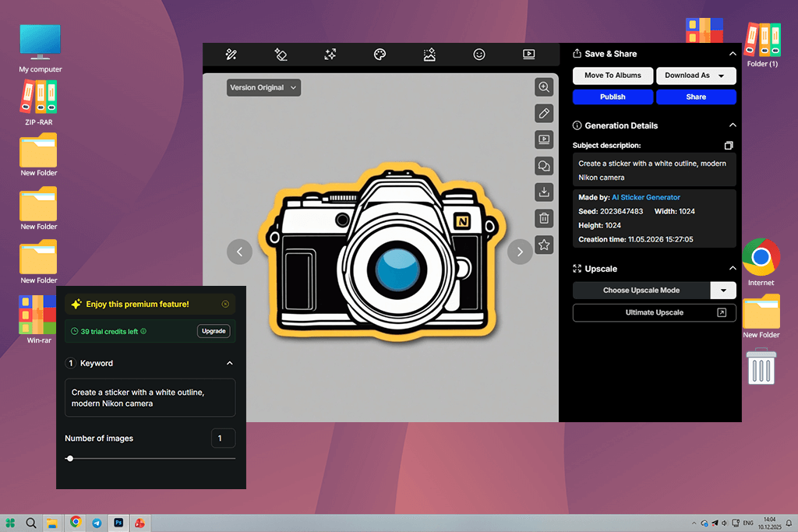The image size is (798, 532).
Task: Dismiss the premium feature banner
Action: pos(225,304)
